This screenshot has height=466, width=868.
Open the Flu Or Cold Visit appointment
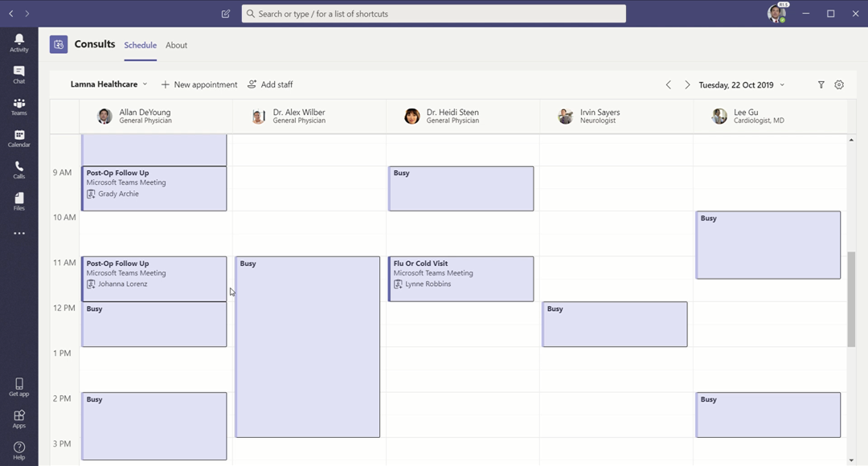[461, 278]
